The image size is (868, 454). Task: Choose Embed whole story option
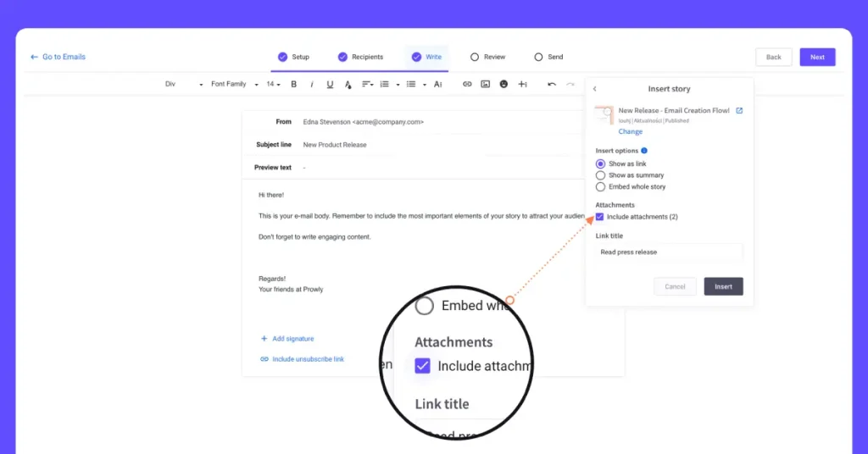(601, 187)
